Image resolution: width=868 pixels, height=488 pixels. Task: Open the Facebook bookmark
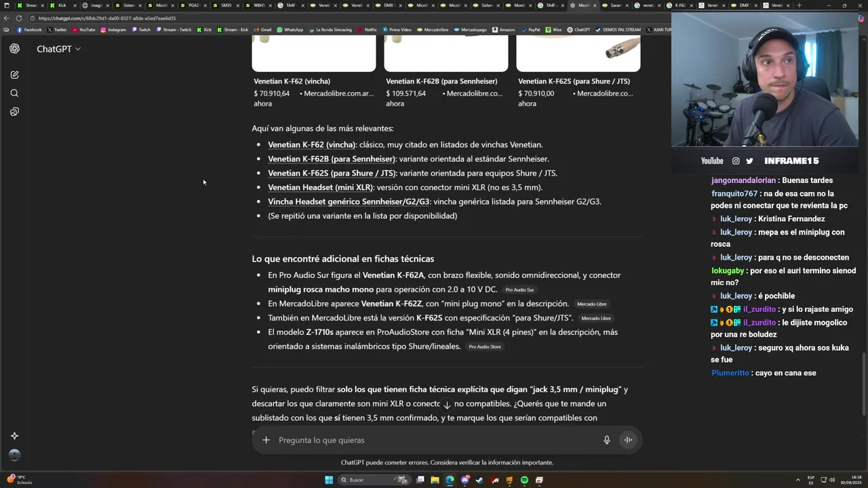point(29,30)
